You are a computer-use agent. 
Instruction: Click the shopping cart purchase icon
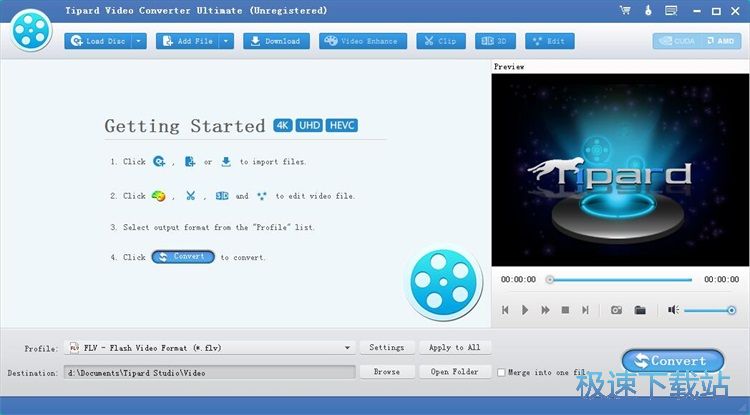pos(625,11)
